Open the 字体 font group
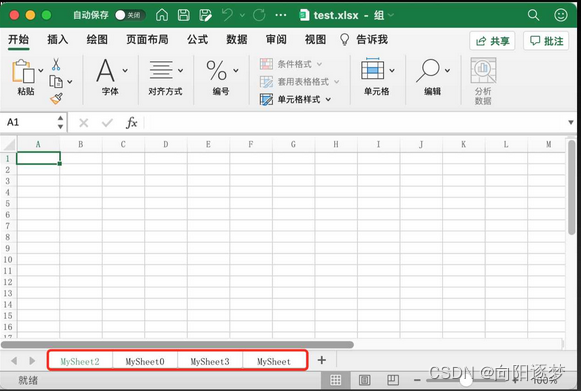The image size is (581, 391). [110, 77]
